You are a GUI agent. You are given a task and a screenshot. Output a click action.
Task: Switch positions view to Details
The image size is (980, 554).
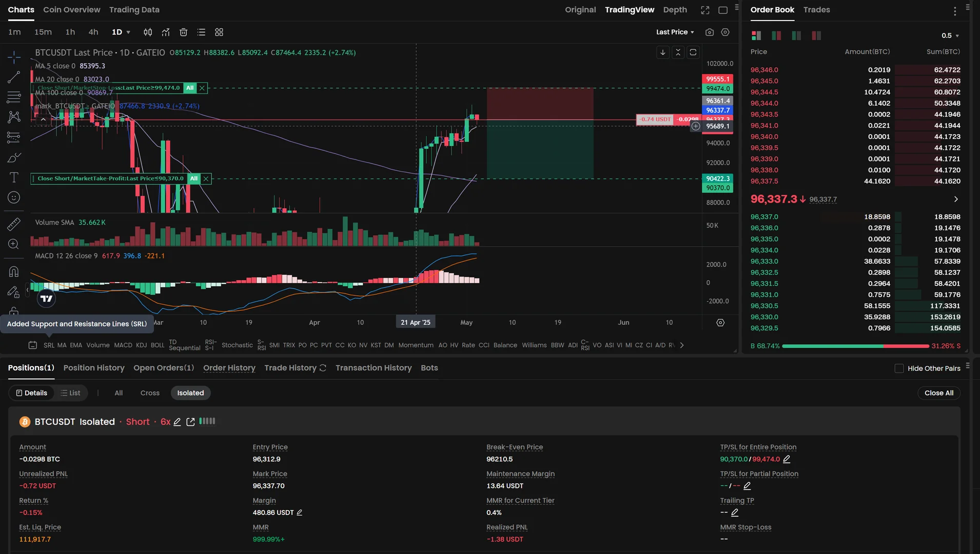32,393
